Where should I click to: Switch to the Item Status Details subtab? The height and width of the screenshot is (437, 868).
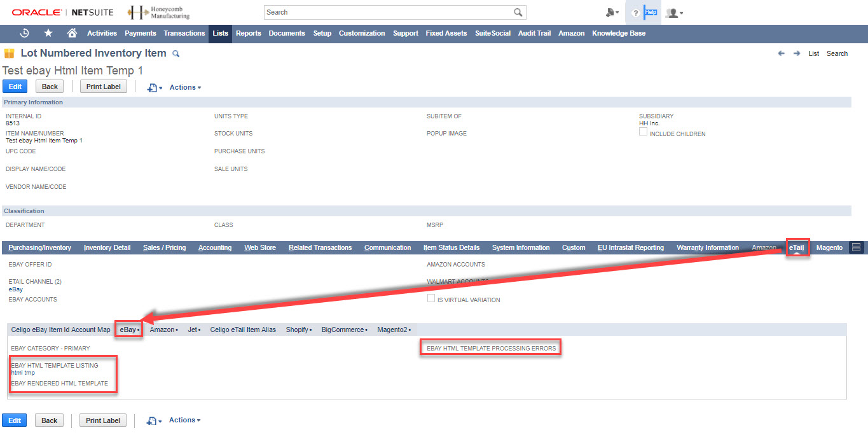[x=451, y=247]
